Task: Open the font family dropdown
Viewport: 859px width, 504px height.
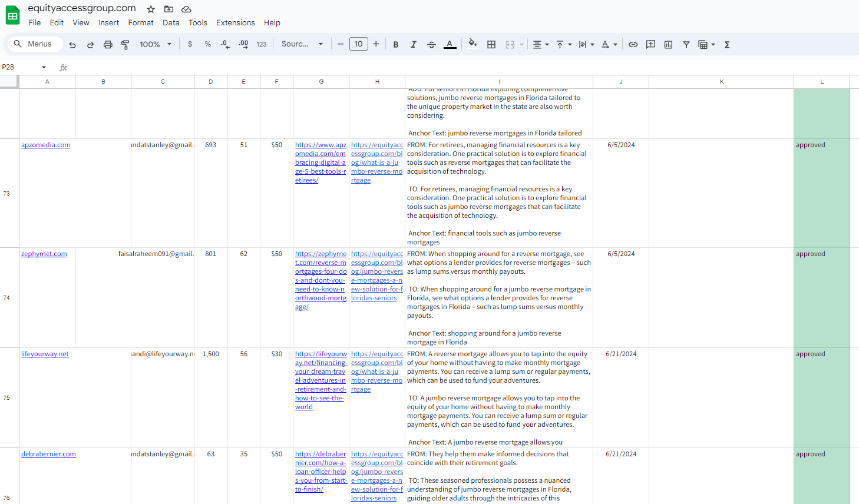Action: tap(302, 44)
